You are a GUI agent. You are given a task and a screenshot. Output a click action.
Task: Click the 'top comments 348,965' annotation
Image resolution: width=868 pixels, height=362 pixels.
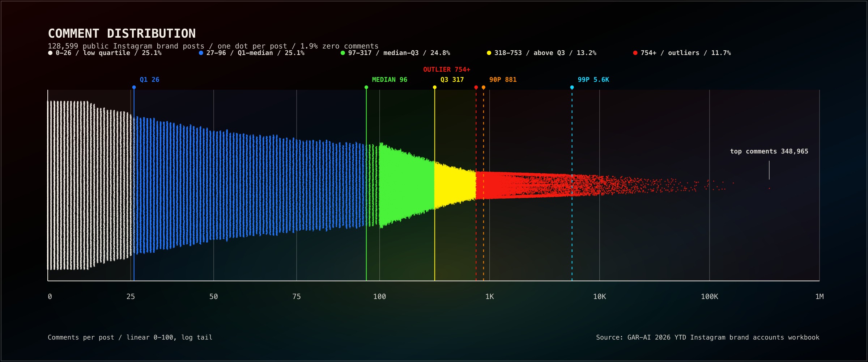(x=769, y=151)
